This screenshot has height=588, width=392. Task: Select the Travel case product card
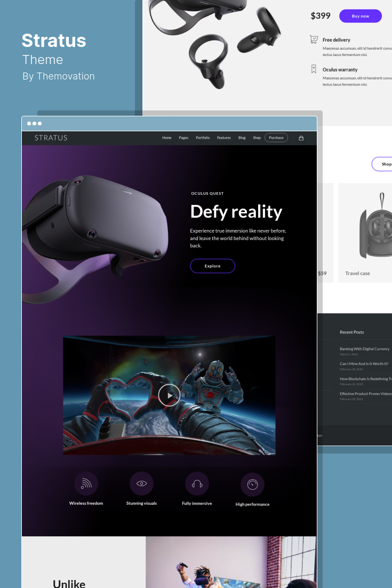click(x=365, y=233)
